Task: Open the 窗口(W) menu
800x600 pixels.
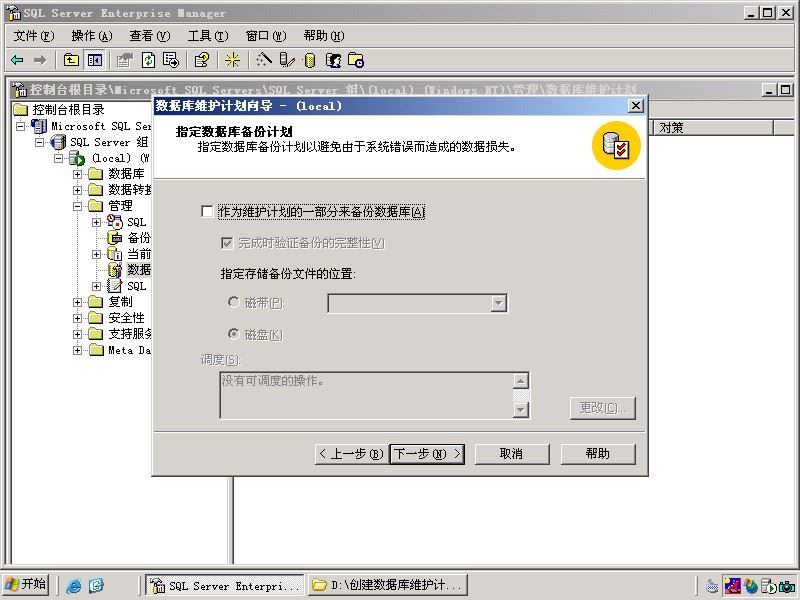Action: (x=266, y=36)
